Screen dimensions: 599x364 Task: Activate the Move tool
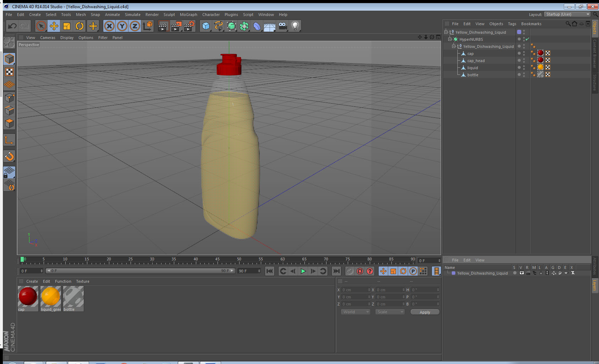click(54, 26)
